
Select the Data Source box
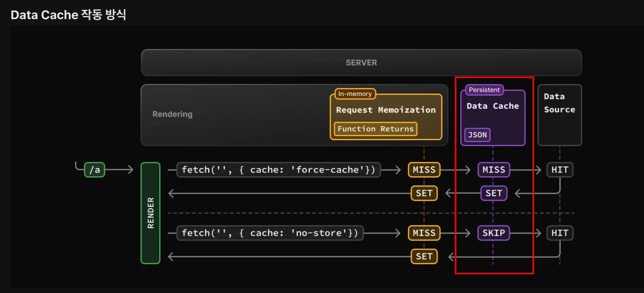pyautogui.click(x=559, y=115)
